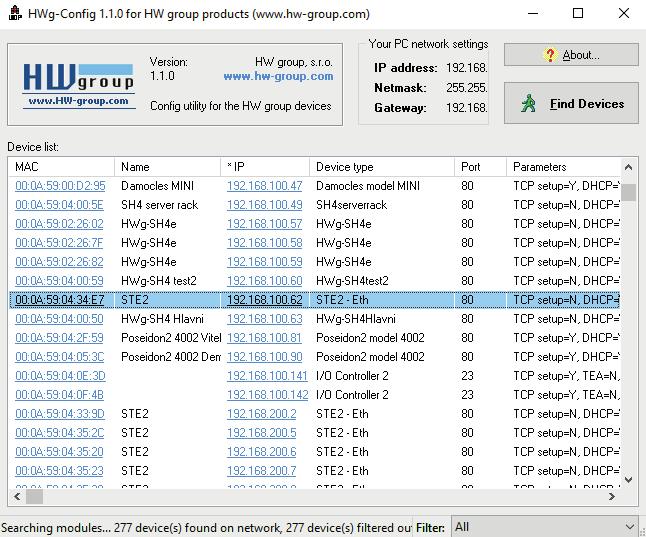
Task: Open MAC link 00:0A:59:04:00:59
Action: tap(59, 281)
